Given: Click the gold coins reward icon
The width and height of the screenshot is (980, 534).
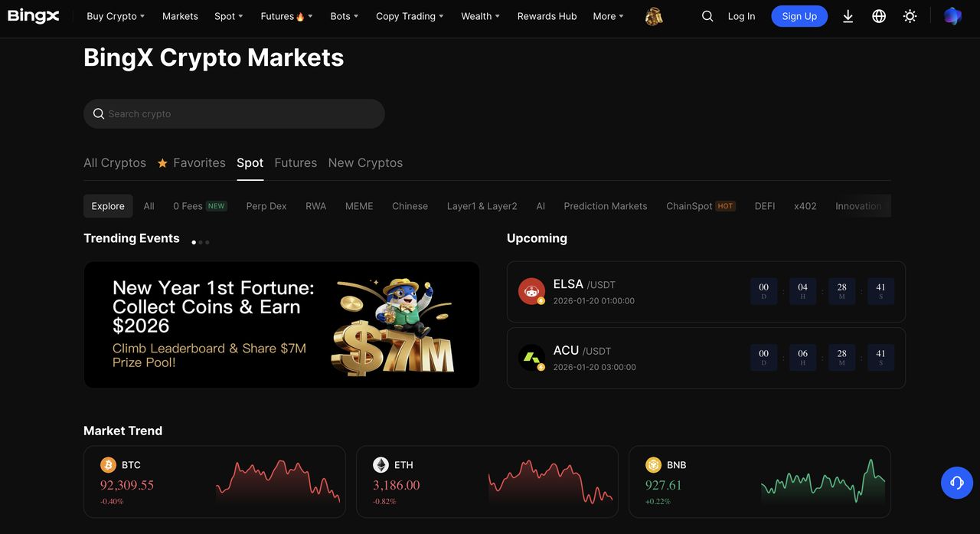Looking at the screenshot, I should click(x=653, y=16).
